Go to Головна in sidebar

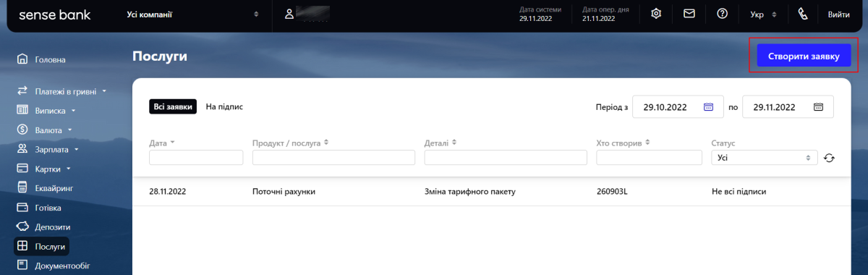(50, 59)
